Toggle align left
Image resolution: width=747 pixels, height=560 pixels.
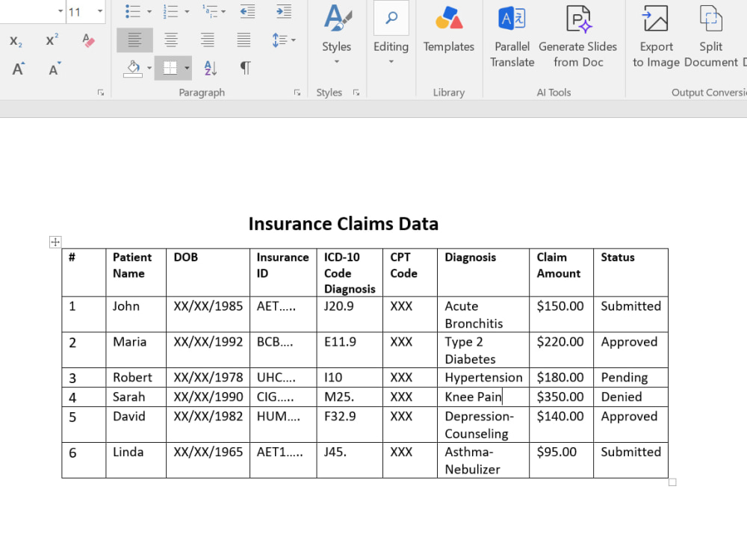coord(134,40)
